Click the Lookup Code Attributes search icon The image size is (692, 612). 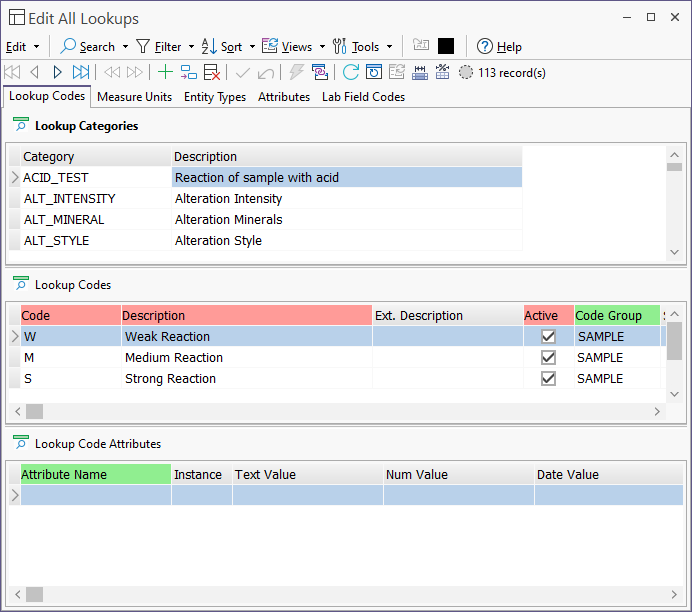click(20, 443)
